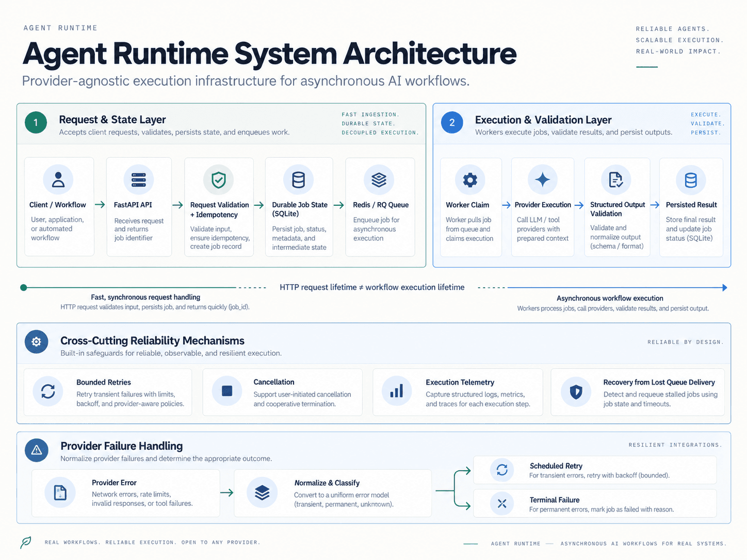This screenshot has height=560, width=747.
Task: Click the Request Validation shield-check icon
Action: click(219, 179)
